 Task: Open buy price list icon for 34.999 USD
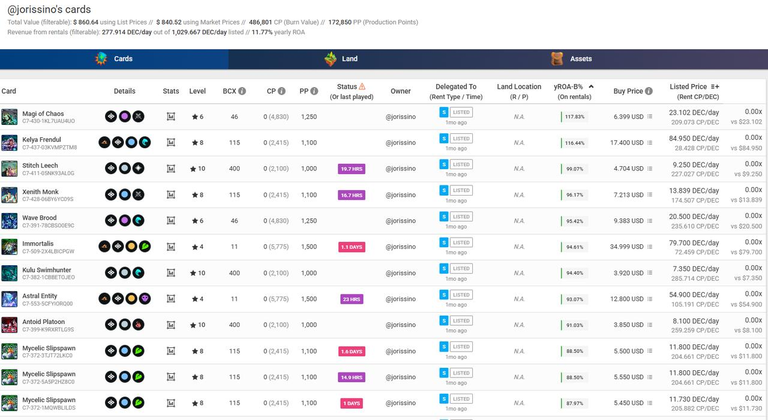coord(649,247)
